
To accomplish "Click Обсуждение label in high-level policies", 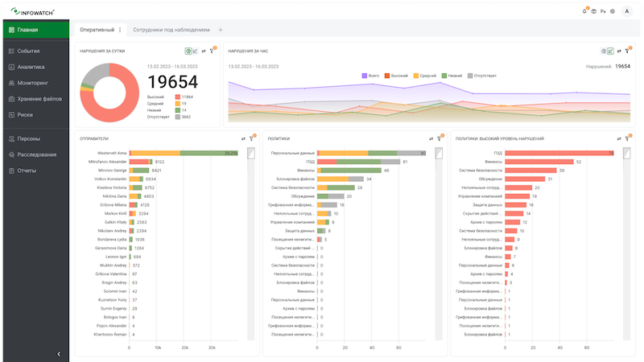I will pyautogui.click(x=490, y=179).
